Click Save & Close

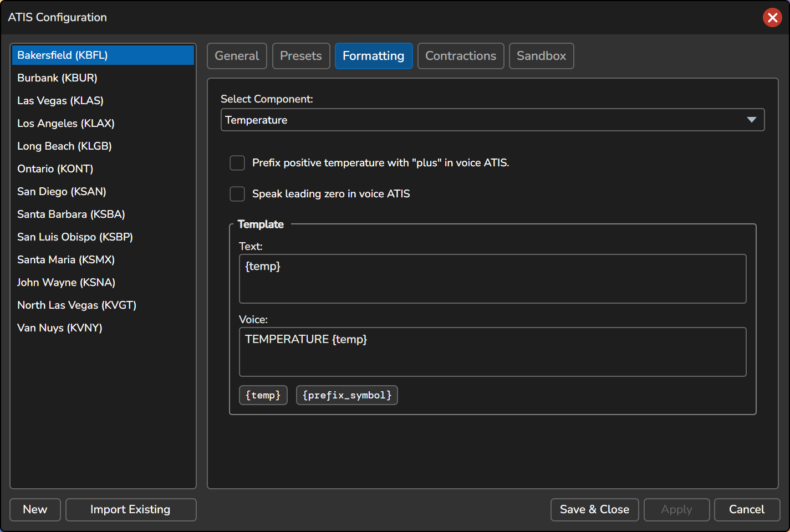[594, 510]
